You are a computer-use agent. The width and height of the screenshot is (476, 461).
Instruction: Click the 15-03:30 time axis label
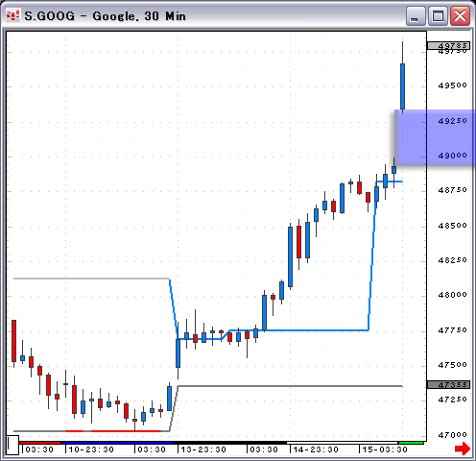(x=385, y=449)
